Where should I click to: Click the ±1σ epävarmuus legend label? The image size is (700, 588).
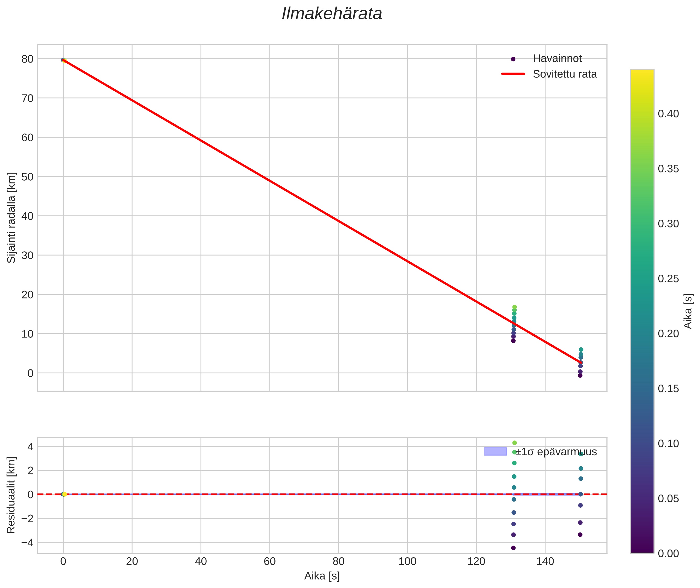(556, 452)
